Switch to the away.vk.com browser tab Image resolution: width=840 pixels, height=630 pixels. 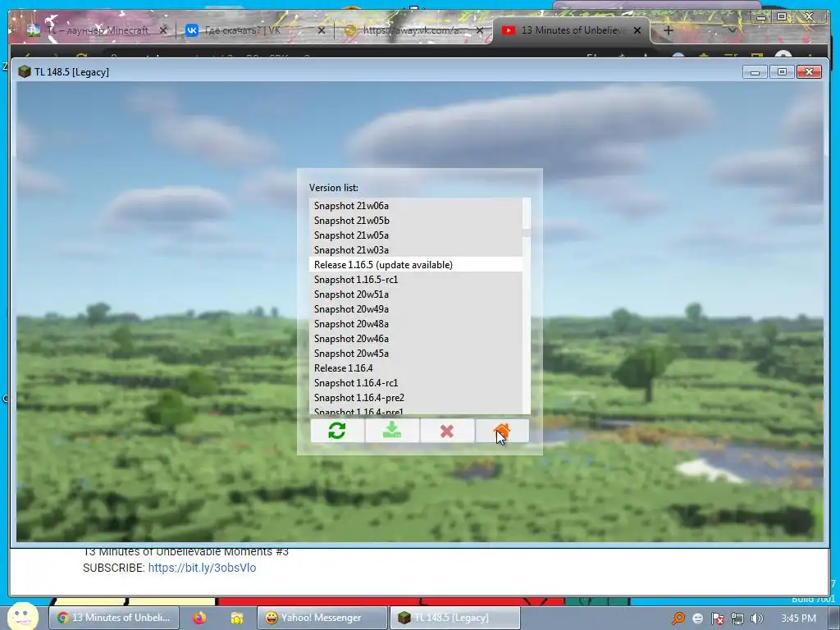tap(414, 30)
